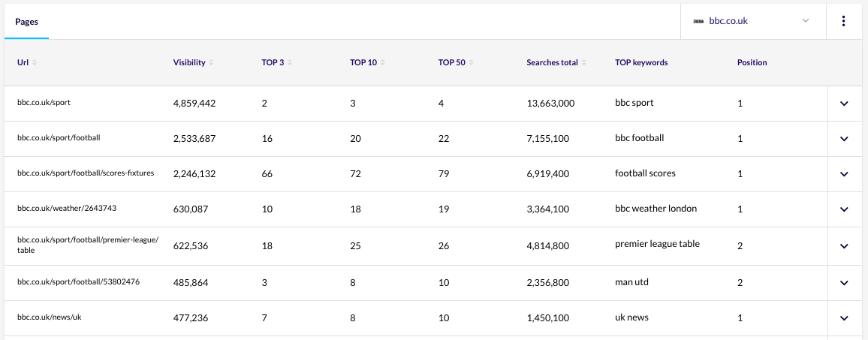Click searches total 6,919,400

click(548, 174)
